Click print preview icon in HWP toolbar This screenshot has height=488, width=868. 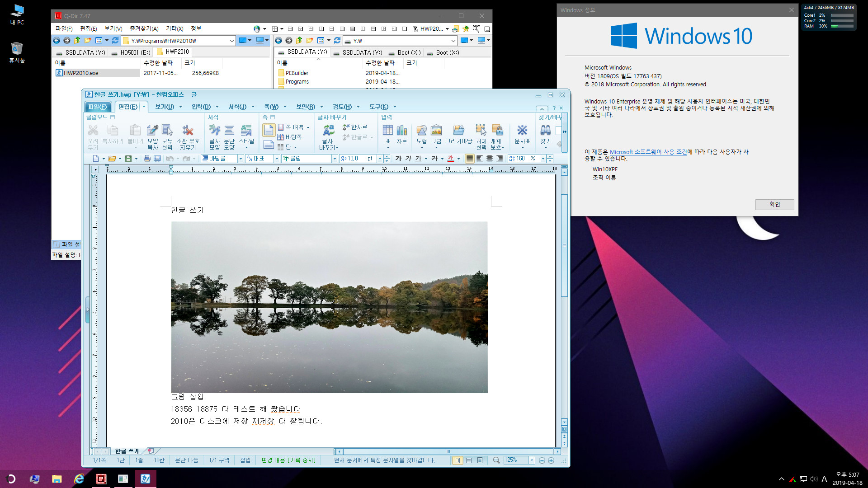(x=157, y=159)
